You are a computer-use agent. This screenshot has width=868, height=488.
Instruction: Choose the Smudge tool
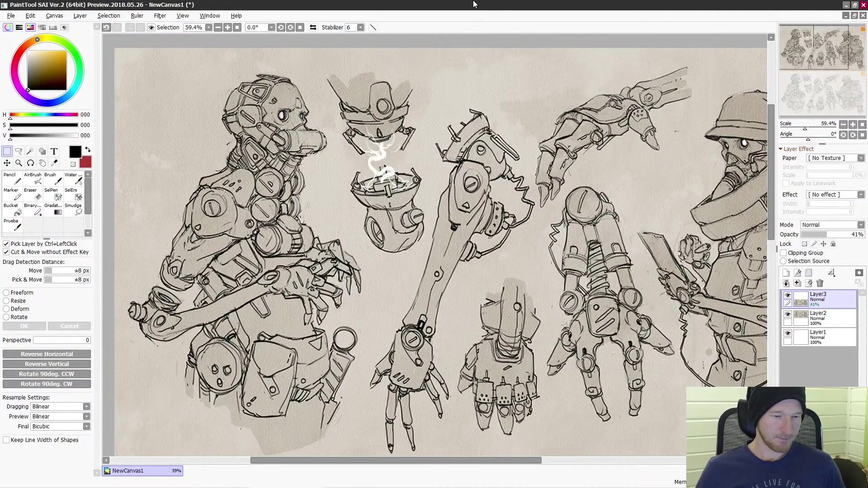tap(73, 210)
